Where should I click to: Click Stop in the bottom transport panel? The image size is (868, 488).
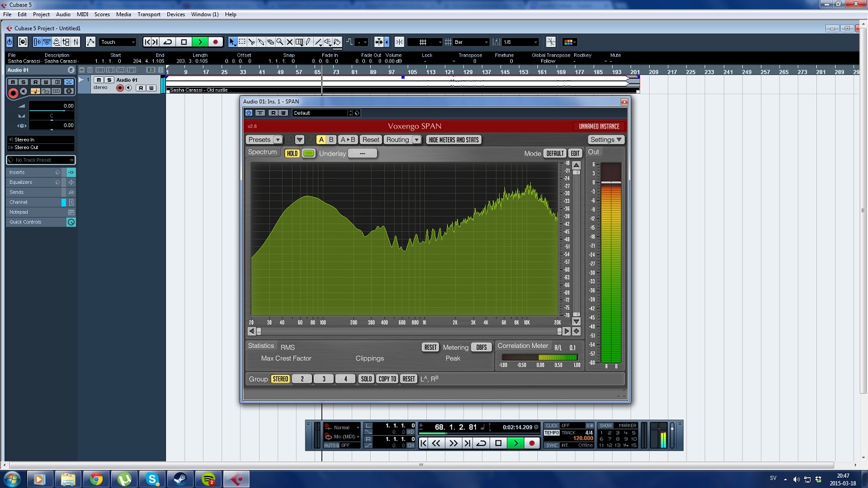click(499, 443)
